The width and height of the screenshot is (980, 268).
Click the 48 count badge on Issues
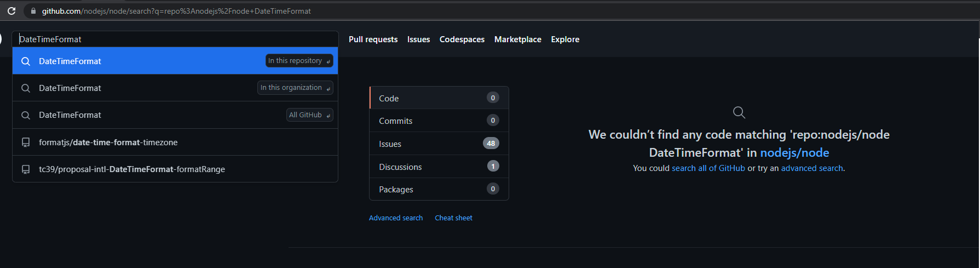(491, 143)
